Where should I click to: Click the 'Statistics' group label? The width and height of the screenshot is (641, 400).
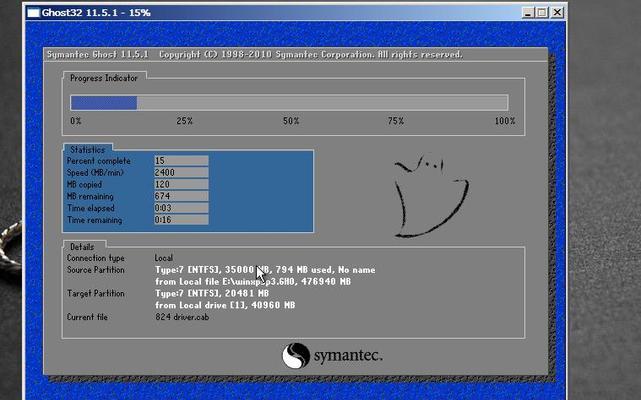(x=87, y=150)
